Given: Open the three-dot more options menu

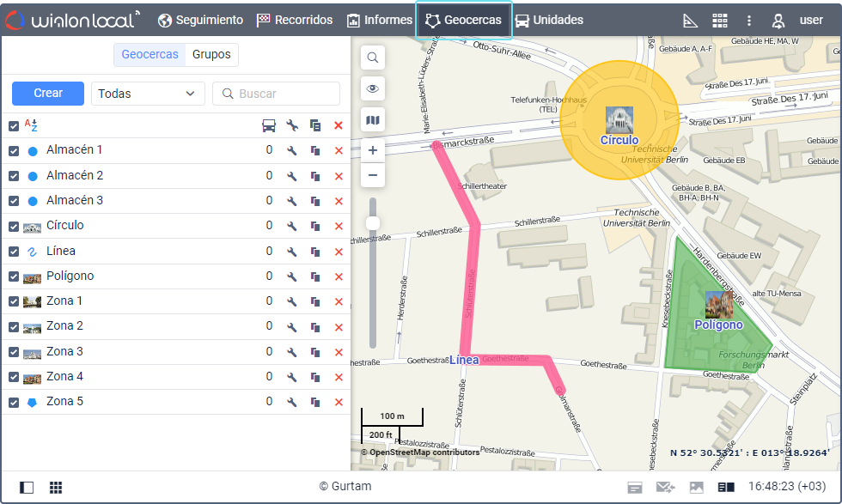Looking at the screenshot, I should 749,21.
